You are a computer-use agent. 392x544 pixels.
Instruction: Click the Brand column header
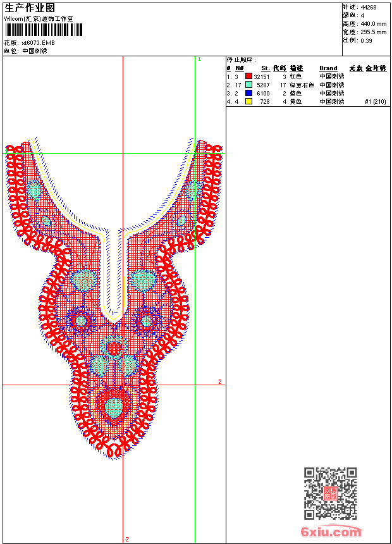tap(328, 68)
